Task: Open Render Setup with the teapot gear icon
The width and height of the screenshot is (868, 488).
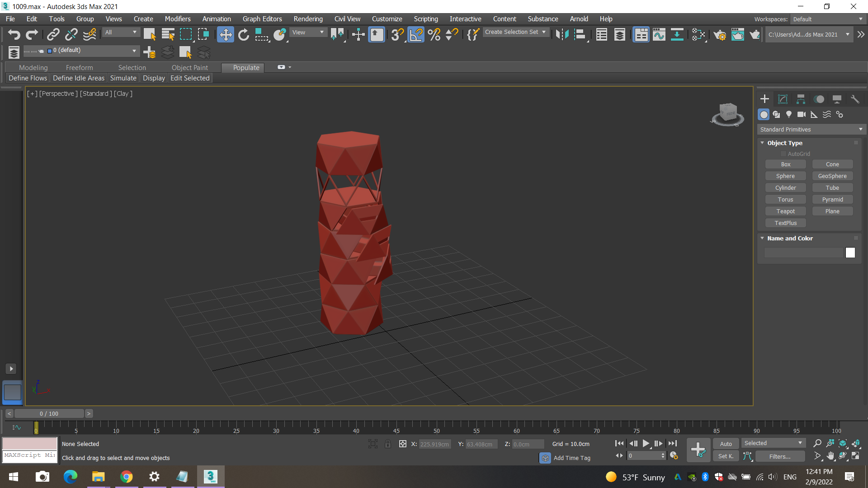Action: 720,35
